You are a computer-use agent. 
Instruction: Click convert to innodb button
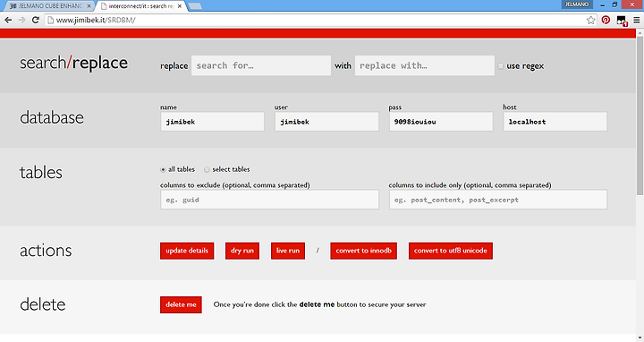click(363, 251)
